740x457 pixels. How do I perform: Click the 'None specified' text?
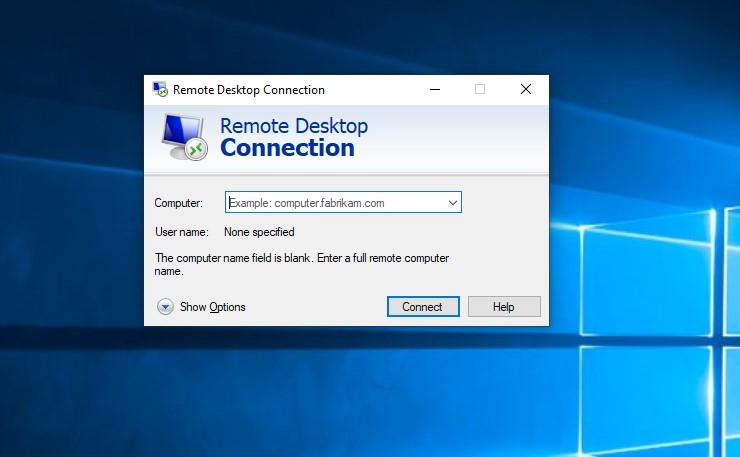point(259,232)
